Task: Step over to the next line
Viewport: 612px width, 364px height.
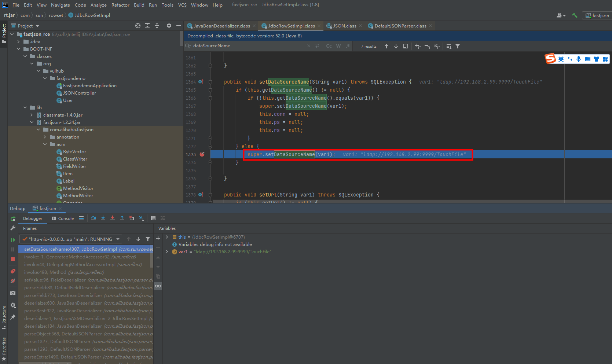Action: pos(94,218)
